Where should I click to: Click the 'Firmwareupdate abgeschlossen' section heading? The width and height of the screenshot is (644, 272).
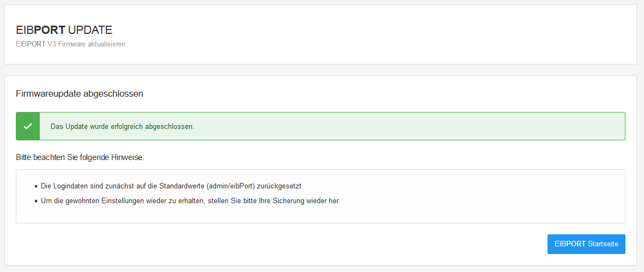(x=80, y=93)
